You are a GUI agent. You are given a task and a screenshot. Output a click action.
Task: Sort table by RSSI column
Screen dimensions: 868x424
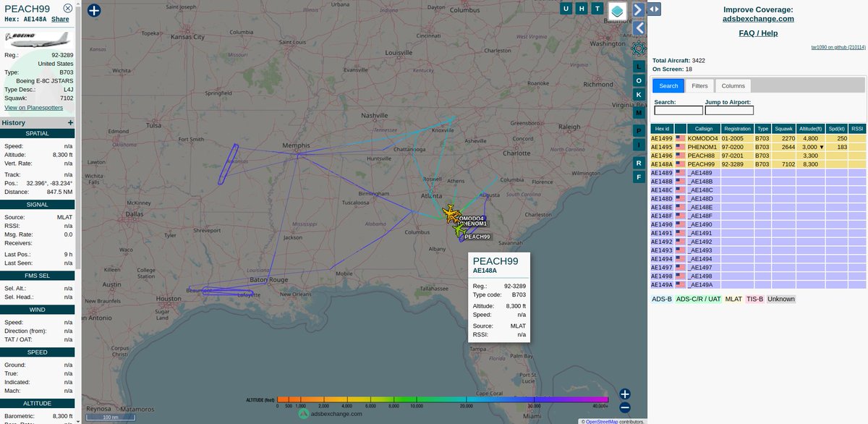tap(857, 128)
